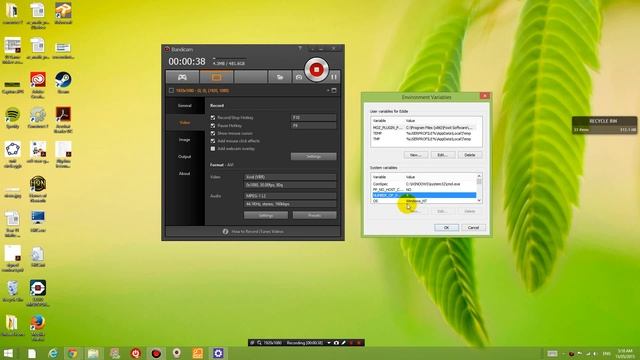Screen dimensions: 640x360
Task: Click the Presets button in Bandicam
Action: pyautogui.click(x=314, y=215)
